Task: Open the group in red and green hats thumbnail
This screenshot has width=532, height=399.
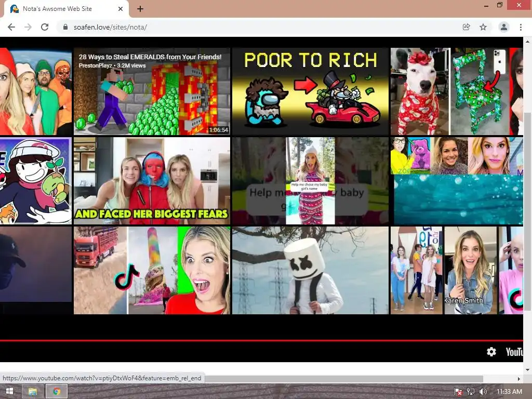Action: [x=36, y=91]
